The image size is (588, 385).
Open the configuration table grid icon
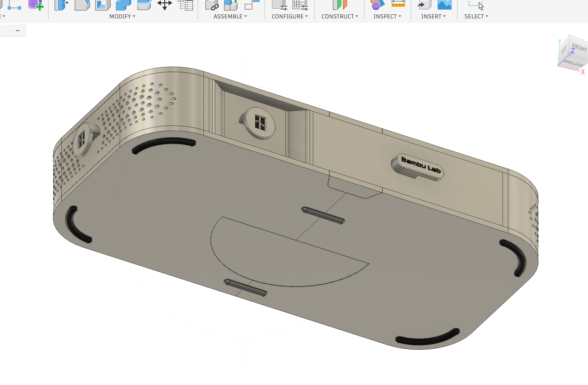(x=300, y=5)
